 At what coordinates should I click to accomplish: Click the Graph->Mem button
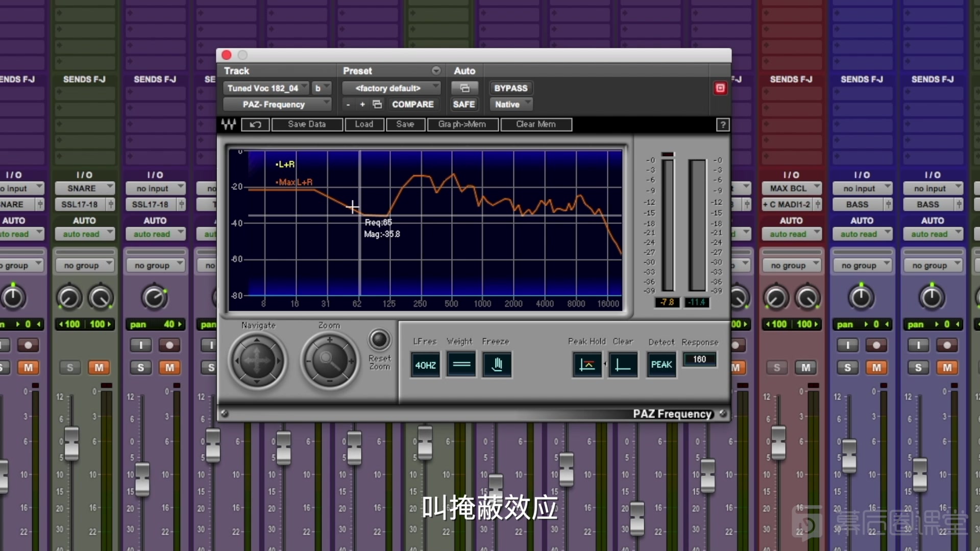pos(462,124)
